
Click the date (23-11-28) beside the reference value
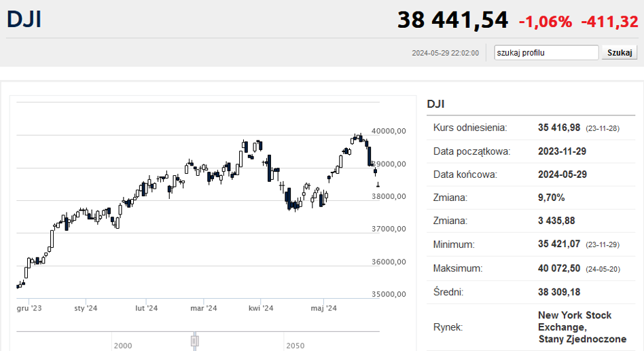(603, 128)
